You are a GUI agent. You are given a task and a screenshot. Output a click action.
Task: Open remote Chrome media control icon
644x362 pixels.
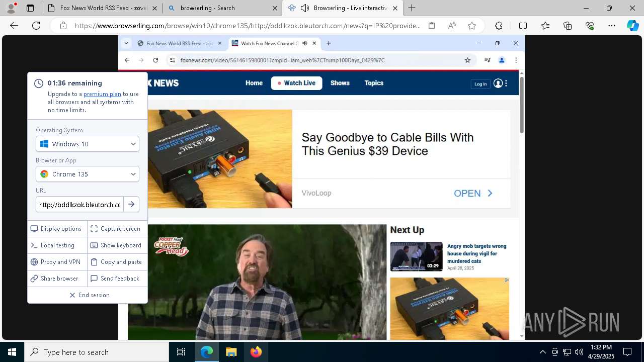tap(487, 60)
